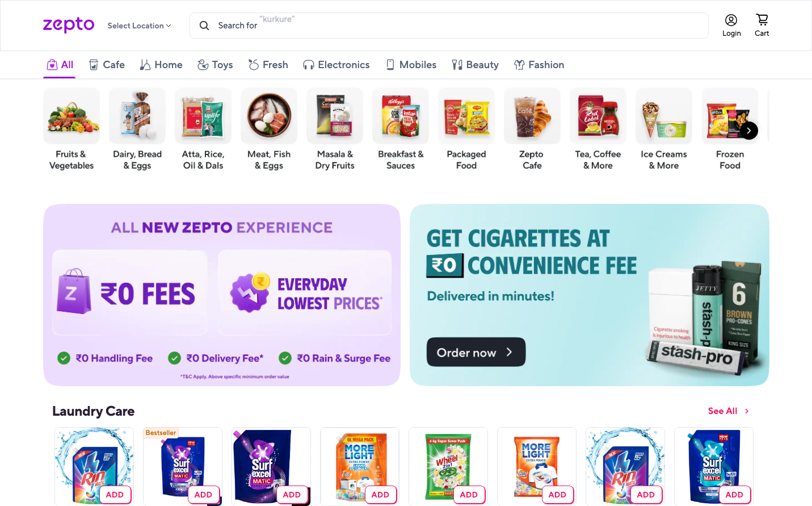
Task: Show next categories with carousel arrow
Action: [x=749, y=131]
